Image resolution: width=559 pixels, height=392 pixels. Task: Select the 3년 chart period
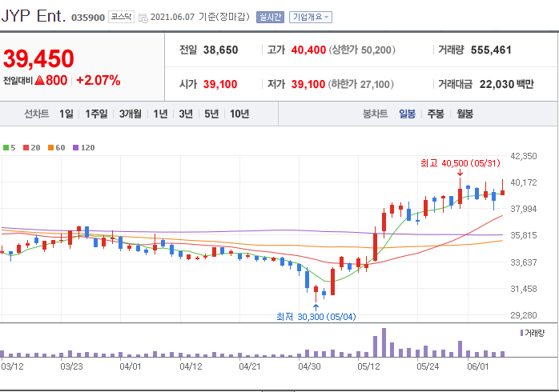(186, 114)
